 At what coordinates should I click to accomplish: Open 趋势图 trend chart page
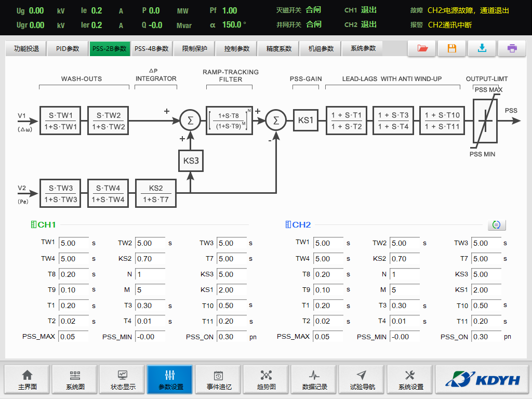266,380
